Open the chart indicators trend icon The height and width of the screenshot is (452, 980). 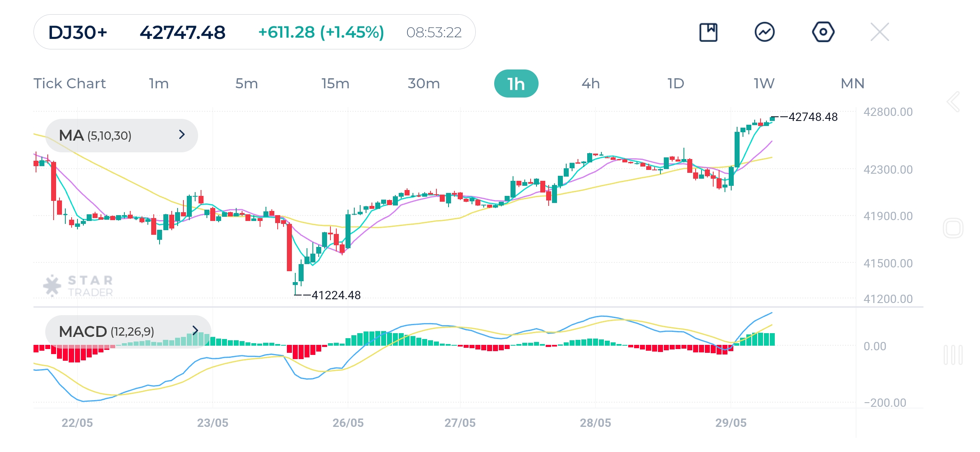[764, 32]
